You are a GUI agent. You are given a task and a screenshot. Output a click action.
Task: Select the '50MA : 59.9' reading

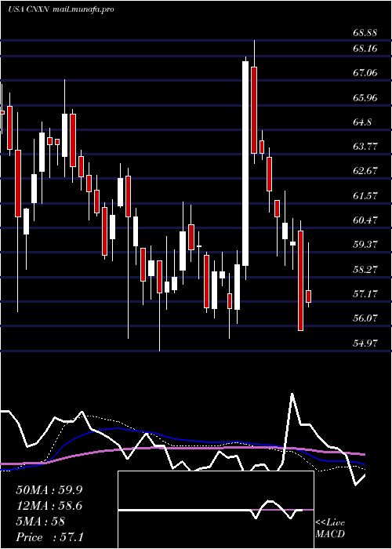pos(49,490)
